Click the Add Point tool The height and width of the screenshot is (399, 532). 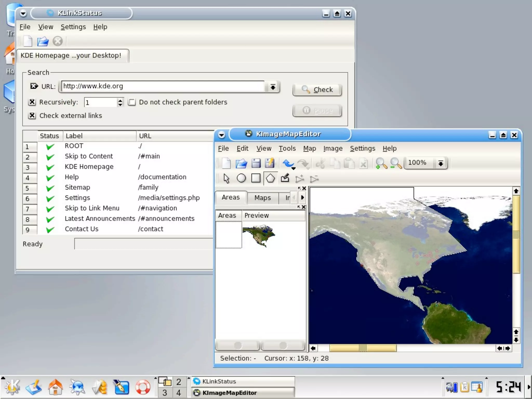[x=300, y=179]
